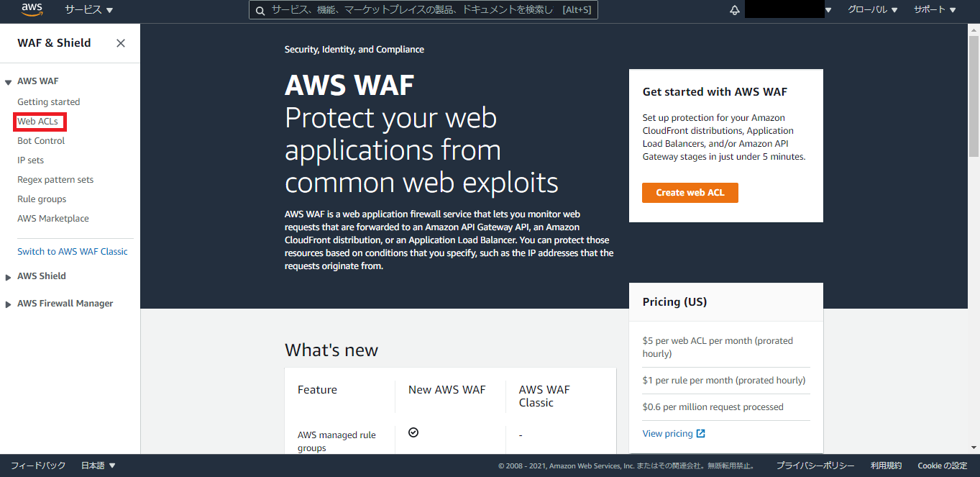Click the 'New AWS WAF' column header
980x477 pixels.
(447, 390)
